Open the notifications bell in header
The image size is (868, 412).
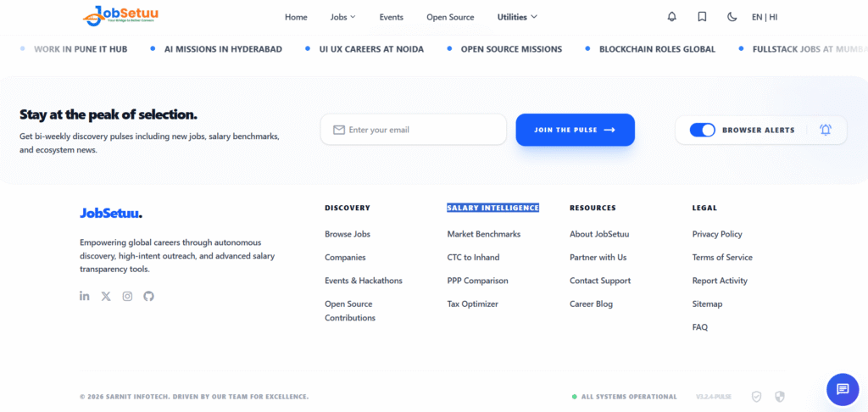671,17
